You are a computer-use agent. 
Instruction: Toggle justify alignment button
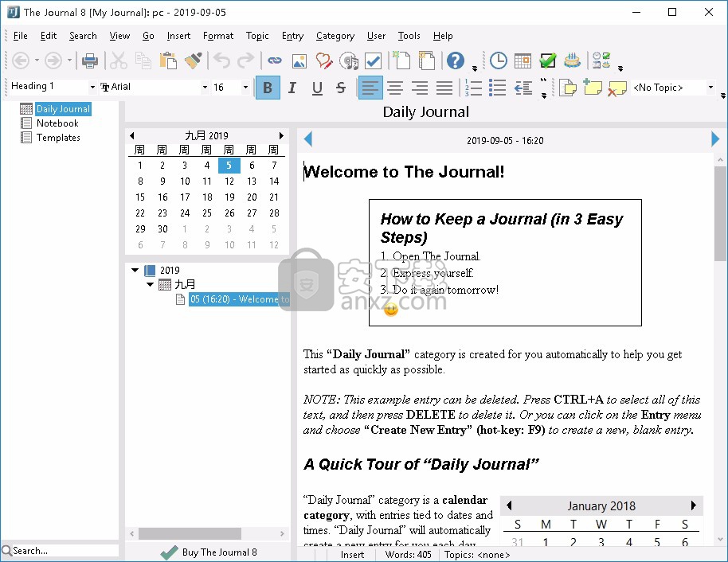tap(444, 88)
